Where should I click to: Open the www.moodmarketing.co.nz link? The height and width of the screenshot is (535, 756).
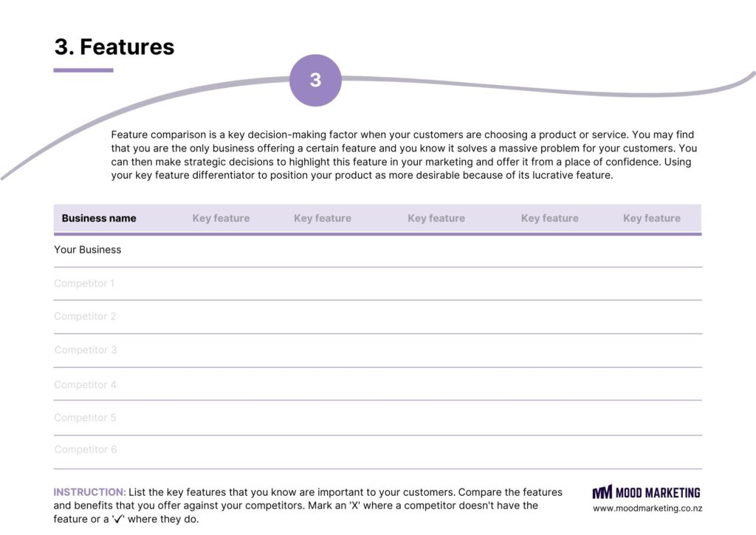(647, 508)
